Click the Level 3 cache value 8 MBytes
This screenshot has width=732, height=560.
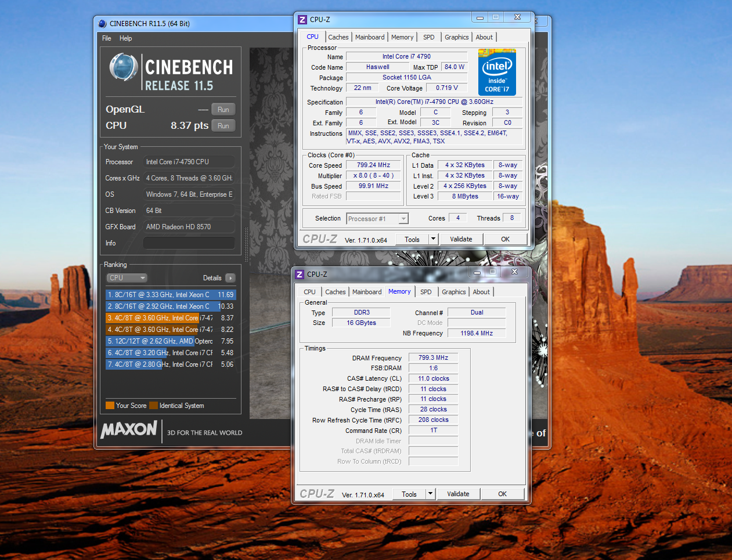point(466,197)
